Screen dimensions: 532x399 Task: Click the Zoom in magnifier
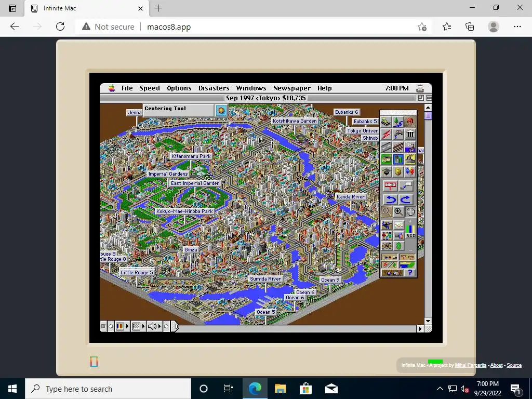[x=398, y=212]
